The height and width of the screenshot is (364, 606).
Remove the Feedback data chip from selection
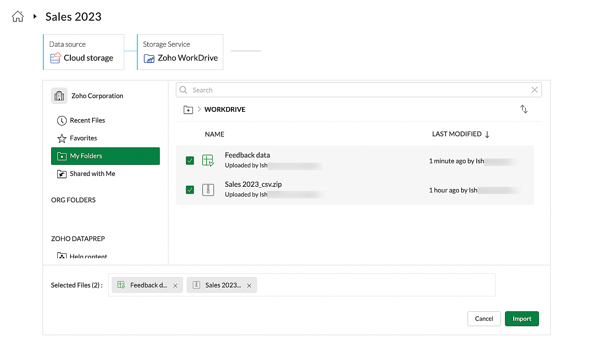175,286
